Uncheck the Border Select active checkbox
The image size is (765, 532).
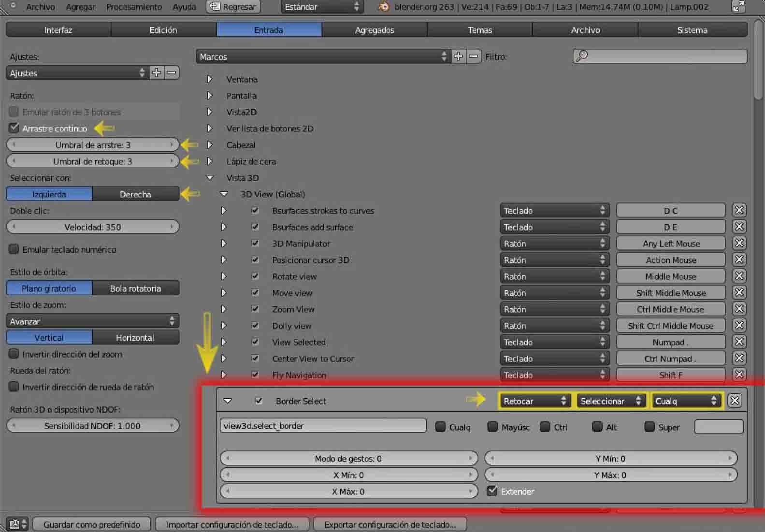(x=259, y=401)
